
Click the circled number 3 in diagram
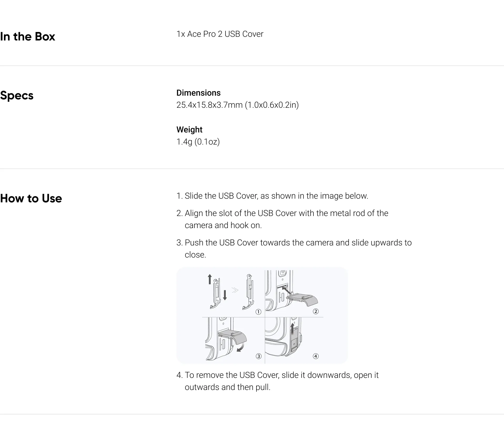point(259,356)
